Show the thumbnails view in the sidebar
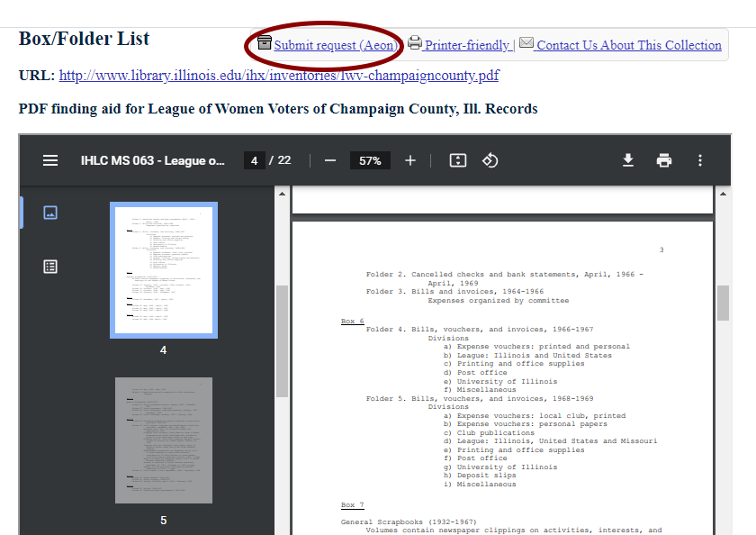The width and height of the screenshot is (756, 535). click(x=50, y=213)
